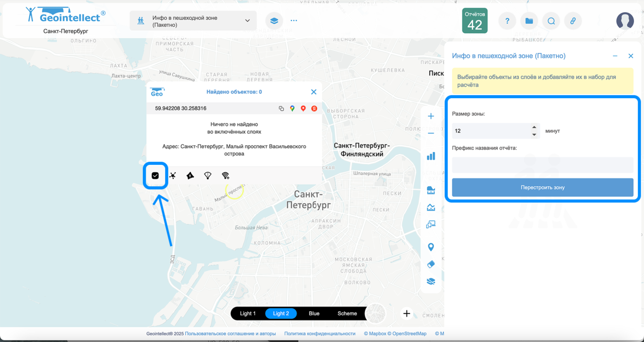Click the network nodes icon in the popup
Image resolution: width=644 pixels, height=342 pixels.
(x=173, y=176)
